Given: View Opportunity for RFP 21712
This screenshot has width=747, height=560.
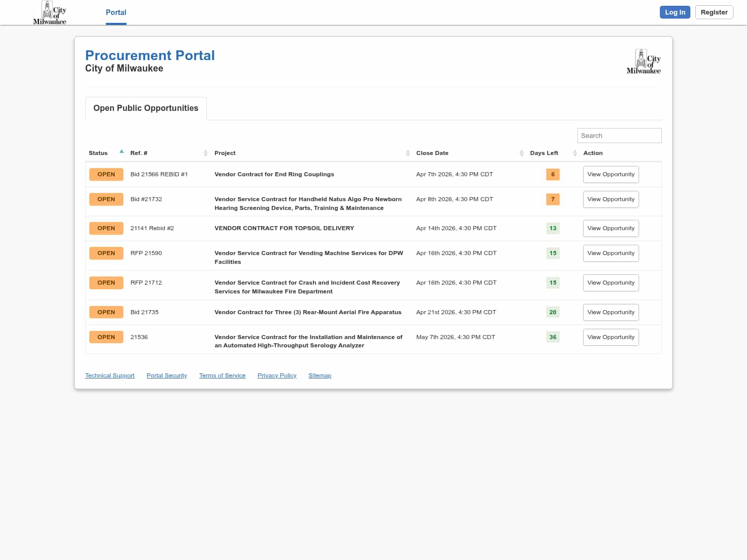Looking at the screenshot, I should tap(611, 283).
